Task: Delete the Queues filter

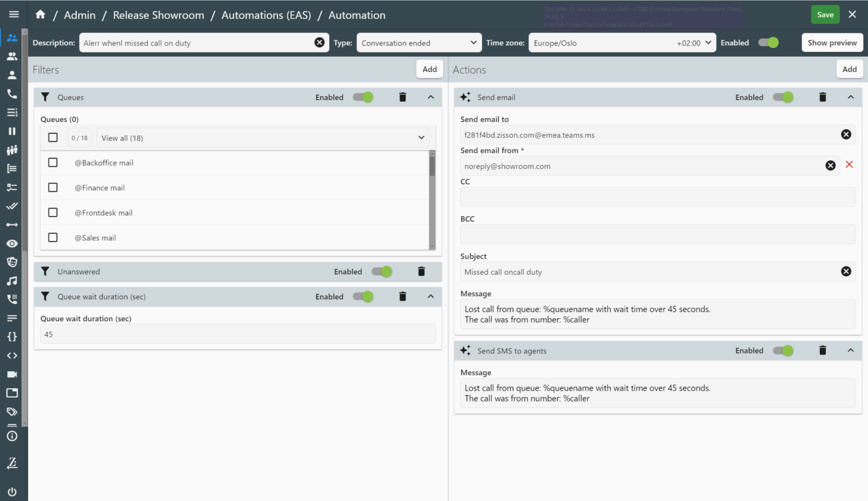Action: click(x=402, y=97)
